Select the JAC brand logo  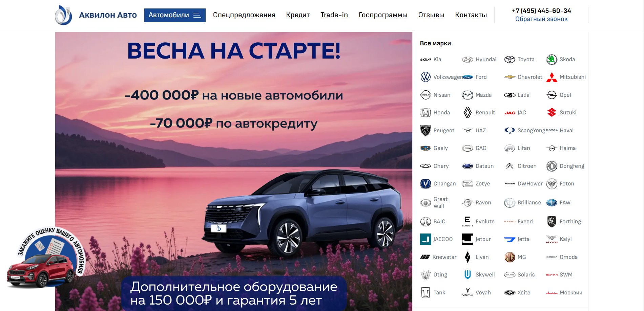[x=510, y=113]
